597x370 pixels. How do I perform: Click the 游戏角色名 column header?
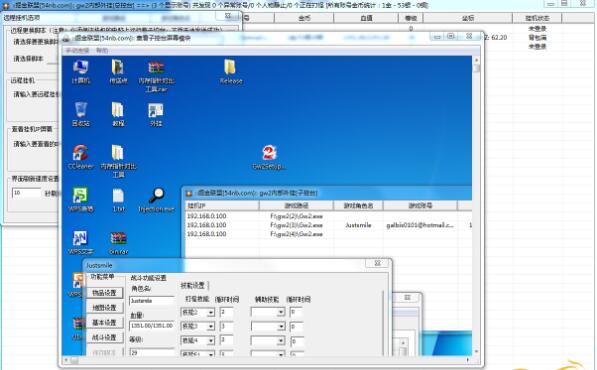358,206
